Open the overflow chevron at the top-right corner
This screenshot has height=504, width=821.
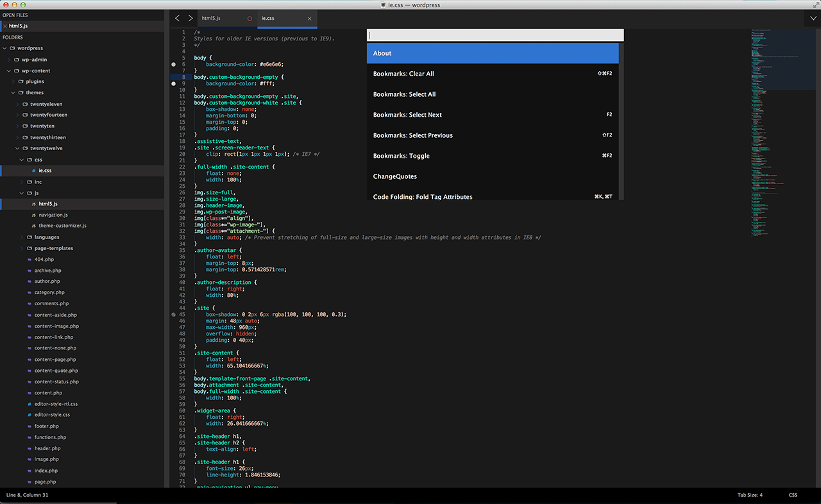pos(813,18)
